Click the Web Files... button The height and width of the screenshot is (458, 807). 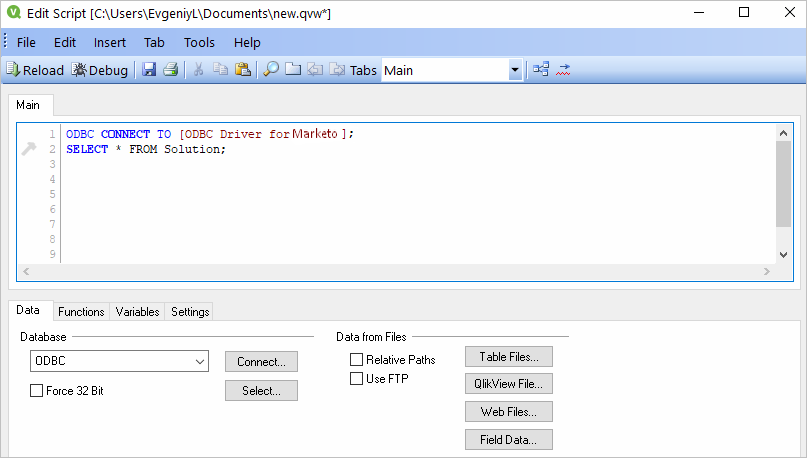(509, 412)
